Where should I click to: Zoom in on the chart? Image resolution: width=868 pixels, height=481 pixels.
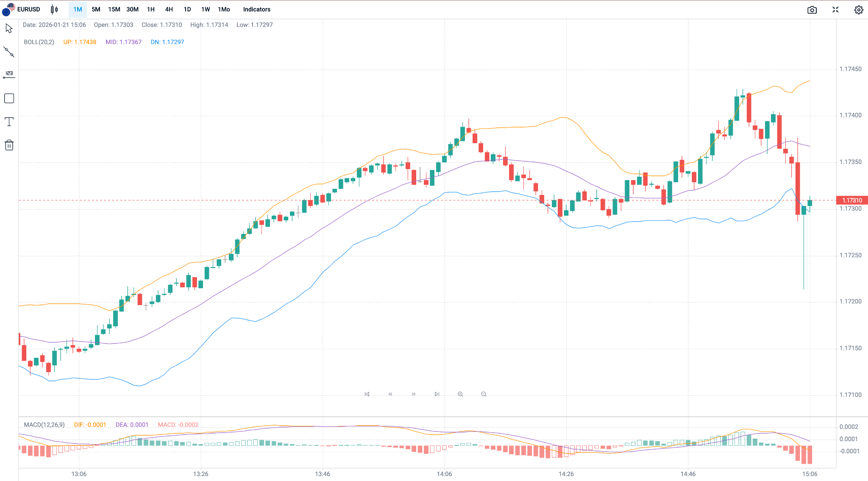click(460, 394)
